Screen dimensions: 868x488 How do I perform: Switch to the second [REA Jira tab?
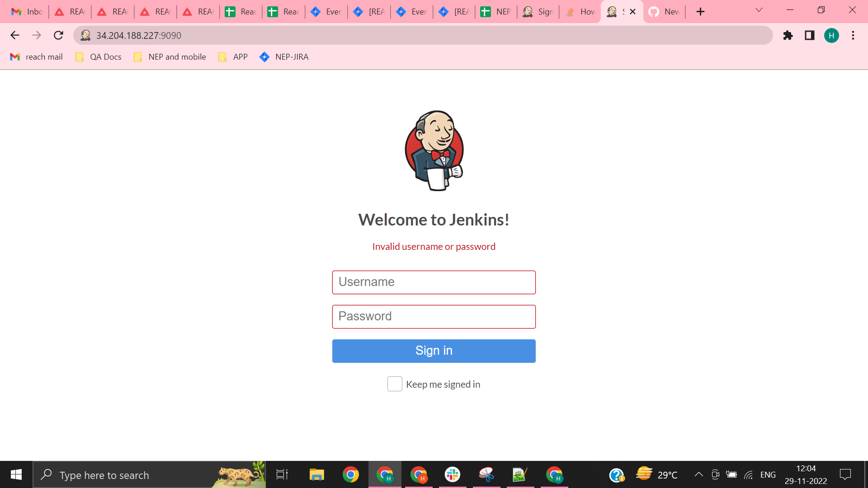tap(454, 12)
